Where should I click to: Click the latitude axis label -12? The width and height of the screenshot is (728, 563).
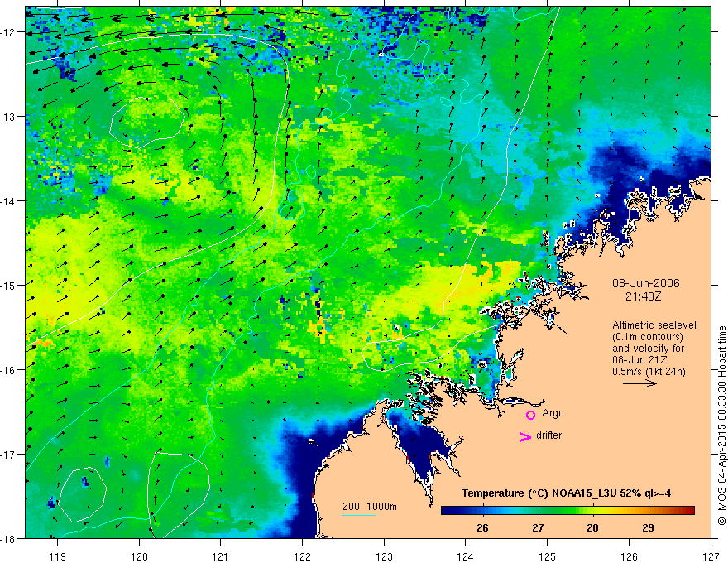coord(9,32)
